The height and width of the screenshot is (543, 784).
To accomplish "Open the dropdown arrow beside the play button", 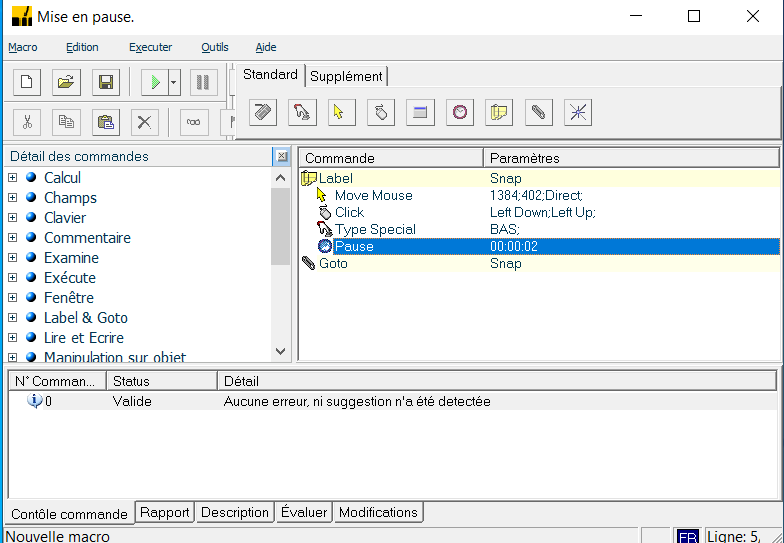I will pyautogui.click(x=174, y=82).
